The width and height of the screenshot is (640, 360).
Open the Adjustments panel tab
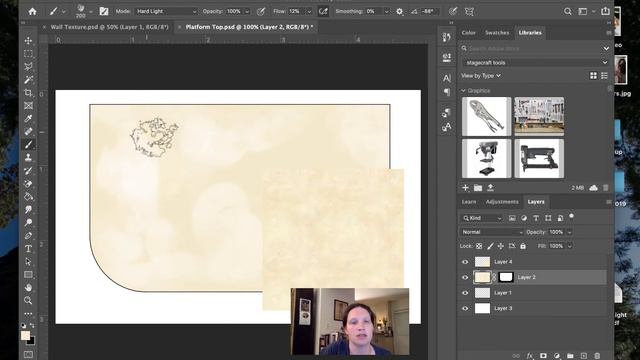click(x=502, y=202)
